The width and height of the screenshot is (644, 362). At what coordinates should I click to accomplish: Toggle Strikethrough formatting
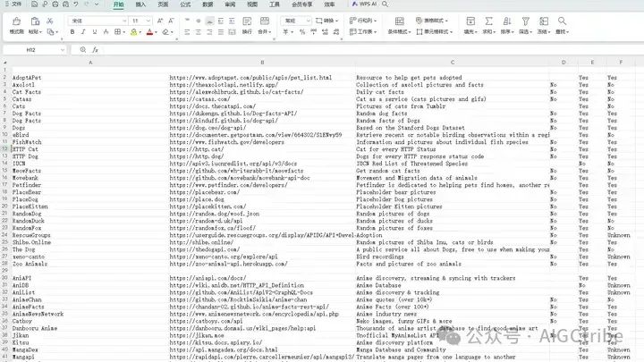point(106,31)
